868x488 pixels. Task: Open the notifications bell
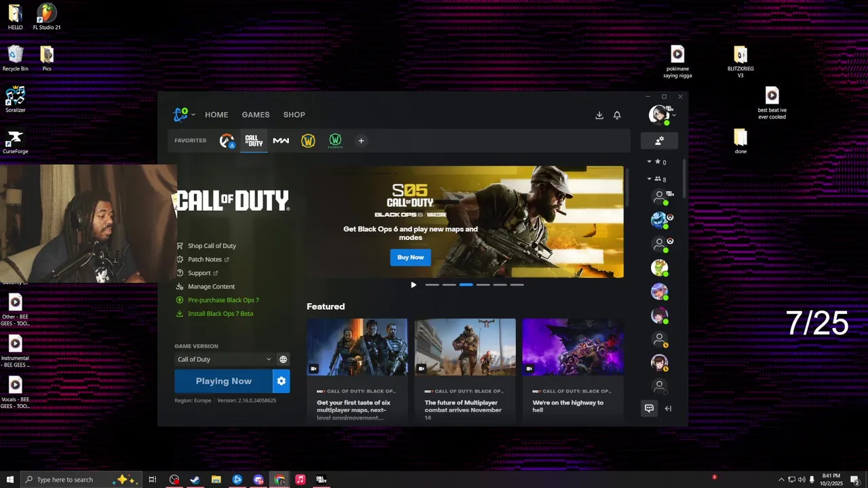pyautogui.click(x=617, y=115)
